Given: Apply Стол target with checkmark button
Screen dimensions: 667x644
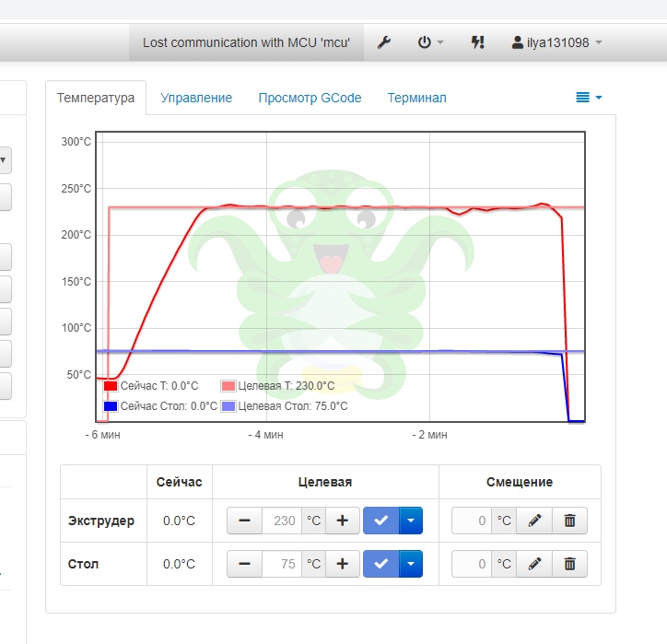Looking at the screenshot, I should [381, 564].
